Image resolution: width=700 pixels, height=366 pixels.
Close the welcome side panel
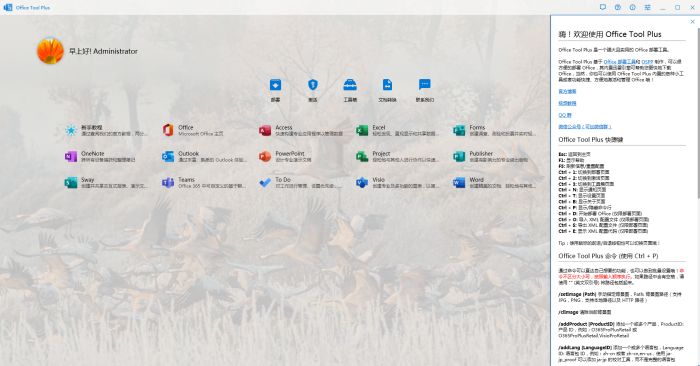[x=692, y=21]
